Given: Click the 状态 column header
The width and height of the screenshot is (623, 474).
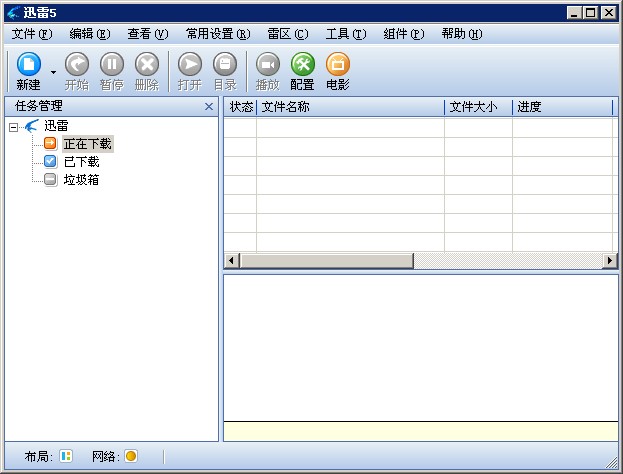Looking at the screenshot, I should point(240,107).
